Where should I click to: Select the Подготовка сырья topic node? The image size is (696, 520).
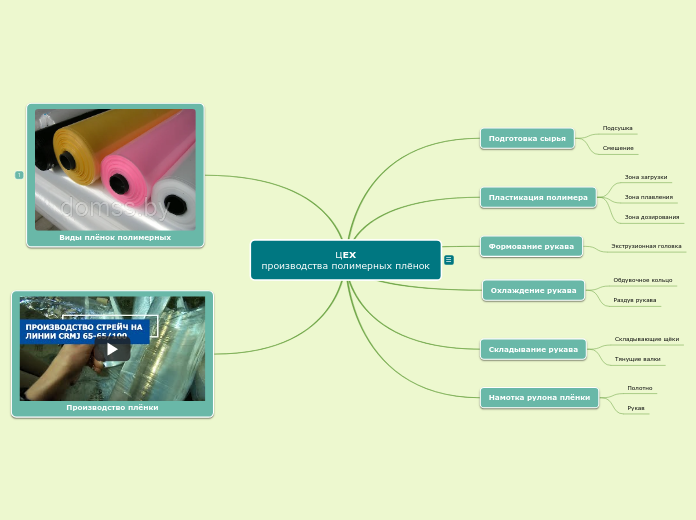(x=527, y=139)
